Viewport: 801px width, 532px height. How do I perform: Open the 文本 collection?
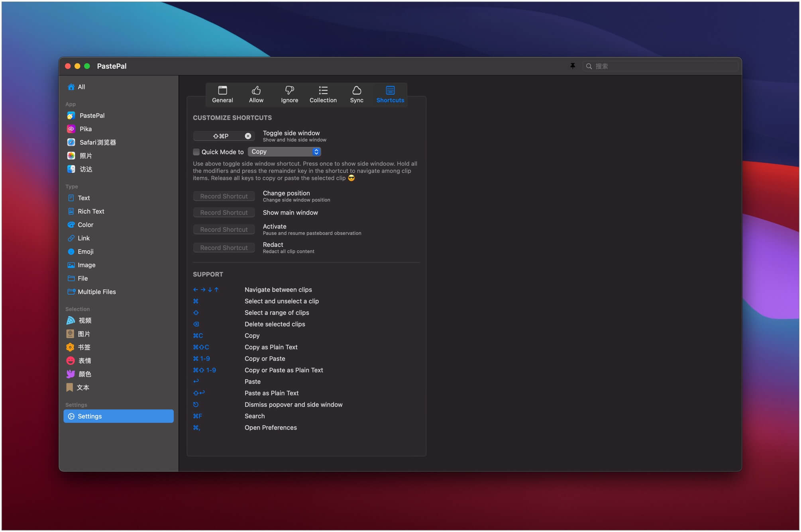118,387
